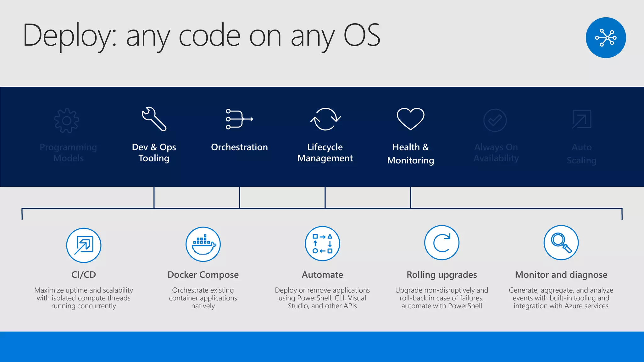Click the dimmed Auto Scaling arrow icon
The image size is (644, 362).
click(x=582, y=119)
